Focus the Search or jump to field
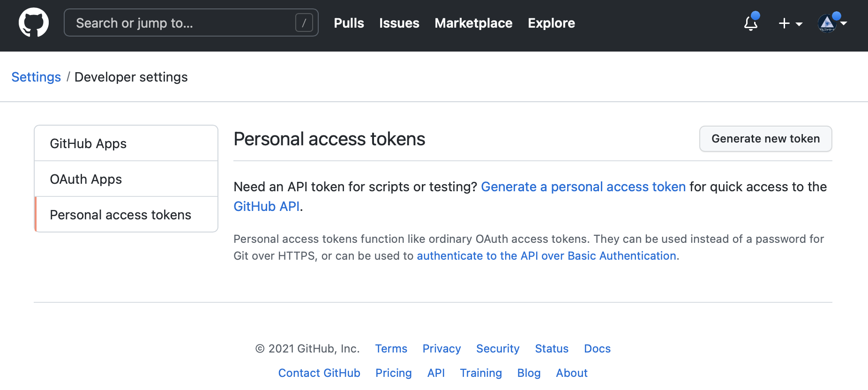 [183, 22]
